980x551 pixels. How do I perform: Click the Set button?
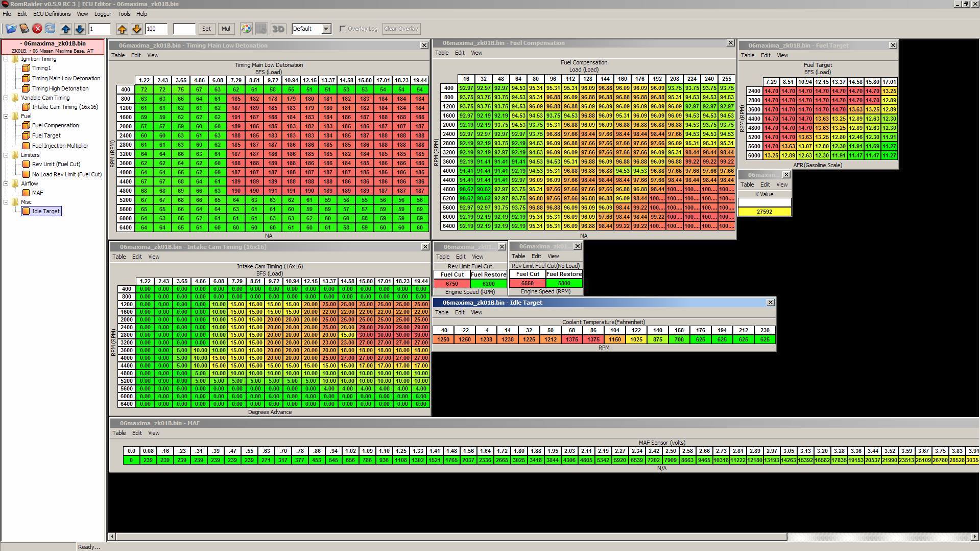click(206, 29)
